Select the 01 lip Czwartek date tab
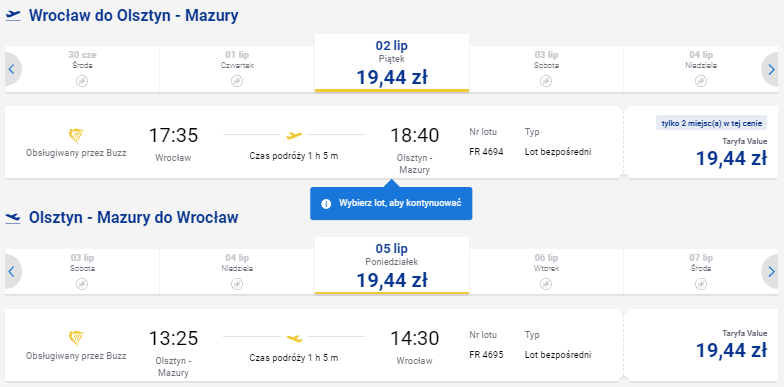This screenshot has width=784, height=387. pyautogui.click(x=237, y=69)
